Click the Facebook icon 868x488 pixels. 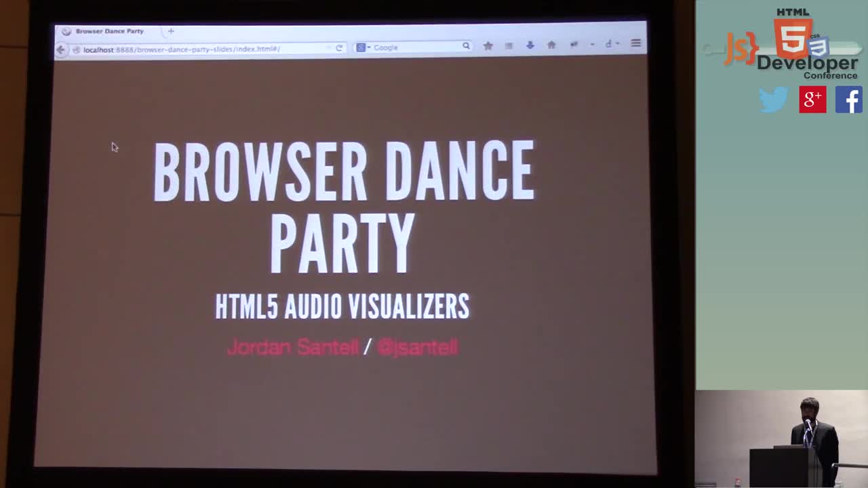click(849, 100)
